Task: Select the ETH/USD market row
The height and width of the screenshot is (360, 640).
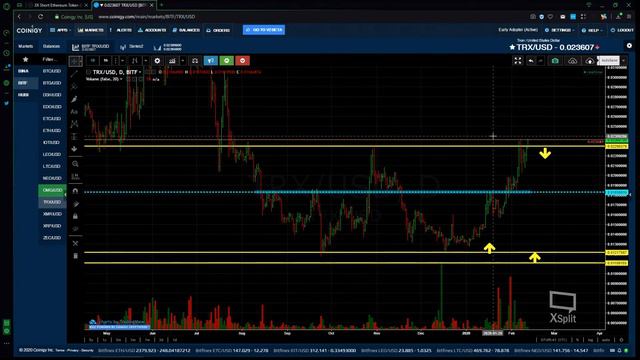Action: pos(52,131)
